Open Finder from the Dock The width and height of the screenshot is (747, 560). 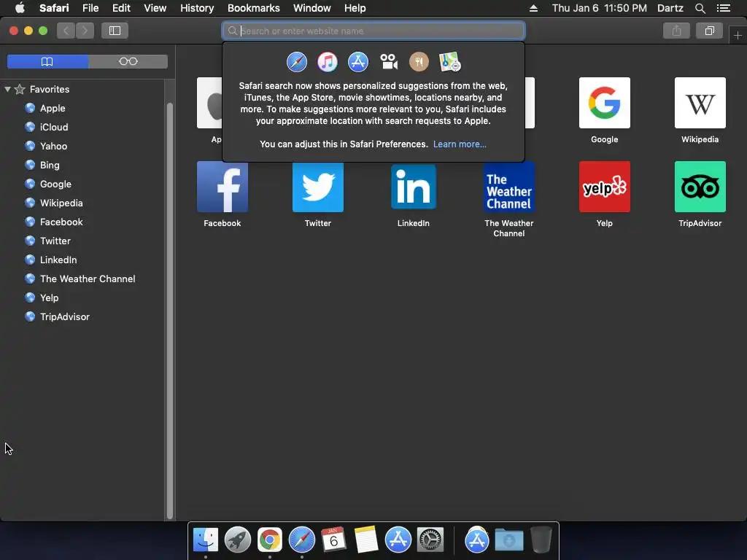(x=206, y=540)
